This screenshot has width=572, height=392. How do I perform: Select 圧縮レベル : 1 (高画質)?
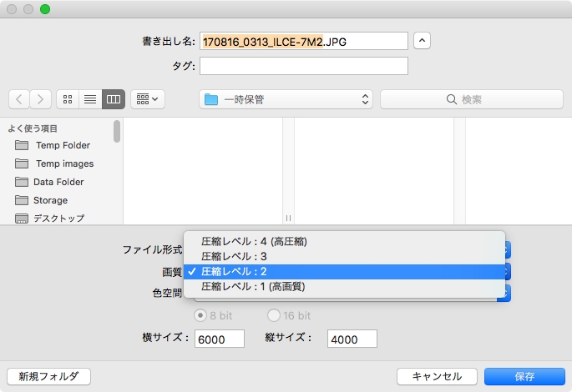[x=344, y=287]
